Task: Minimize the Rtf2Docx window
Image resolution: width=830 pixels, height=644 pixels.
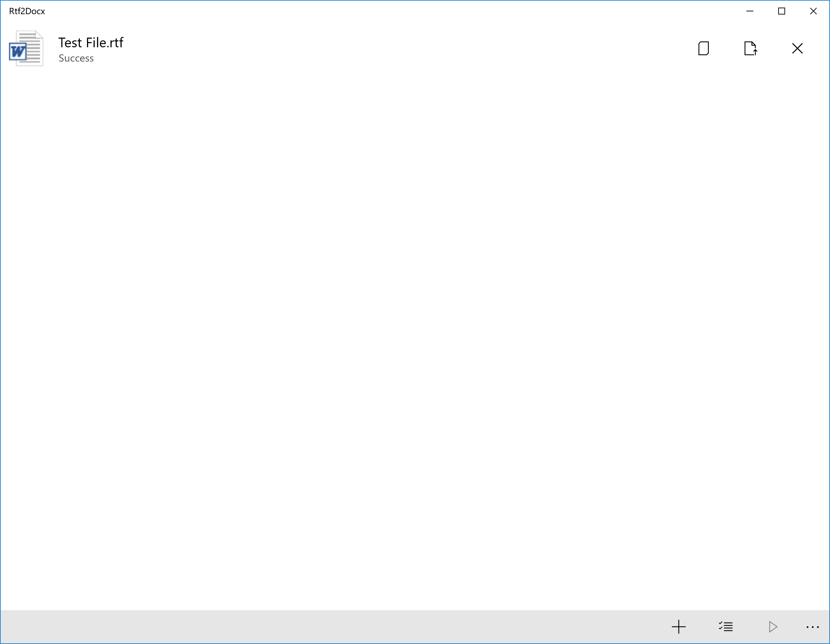Action: (x=750, y=11)
